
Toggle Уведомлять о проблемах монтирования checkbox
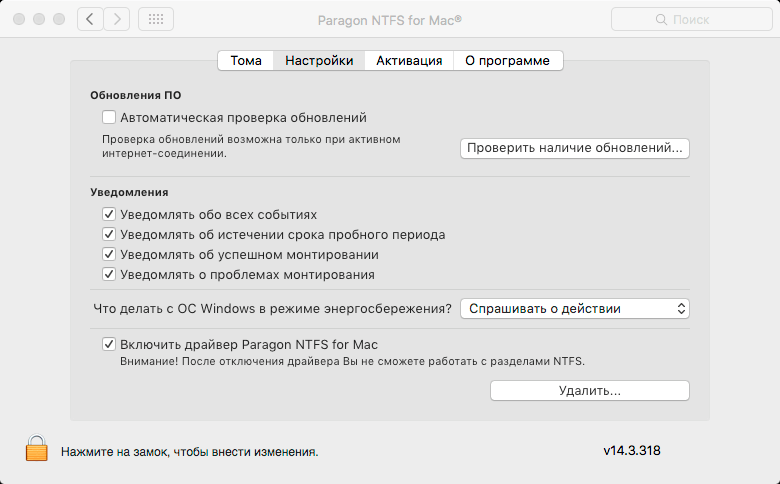coord(109,274)
